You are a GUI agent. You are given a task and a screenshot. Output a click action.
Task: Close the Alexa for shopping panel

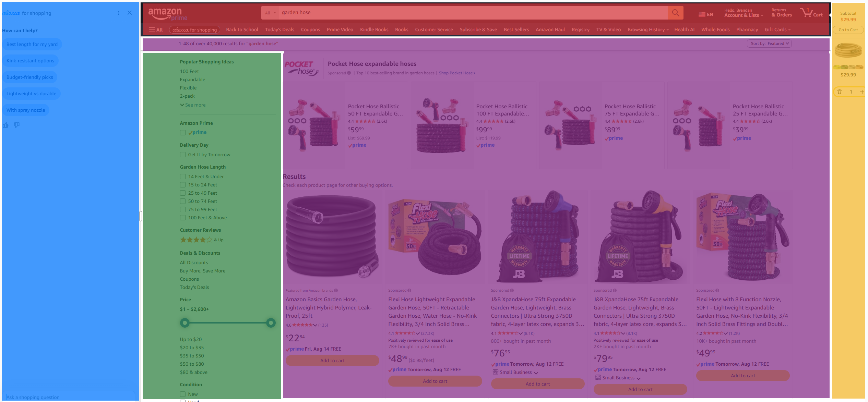coord(130,13)
